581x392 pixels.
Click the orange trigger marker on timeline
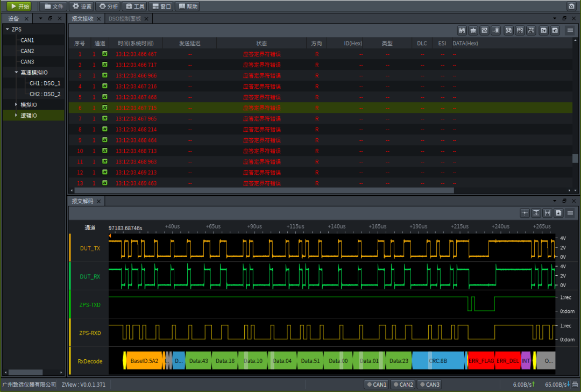coord(110,236)
